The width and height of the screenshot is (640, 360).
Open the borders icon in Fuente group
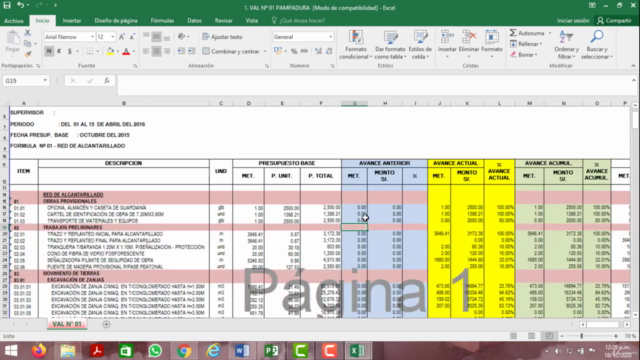tap(89, 51)
